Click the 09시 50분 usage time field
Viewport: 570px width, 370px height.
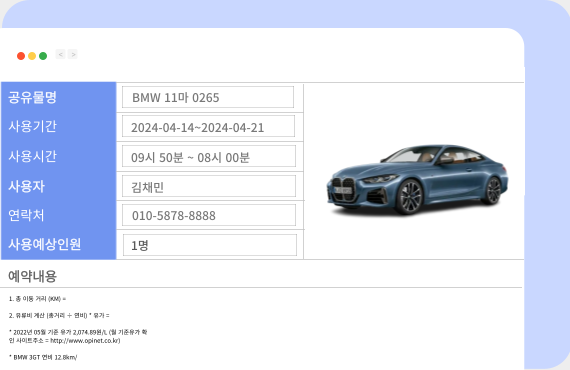click(x=209, y=156)
